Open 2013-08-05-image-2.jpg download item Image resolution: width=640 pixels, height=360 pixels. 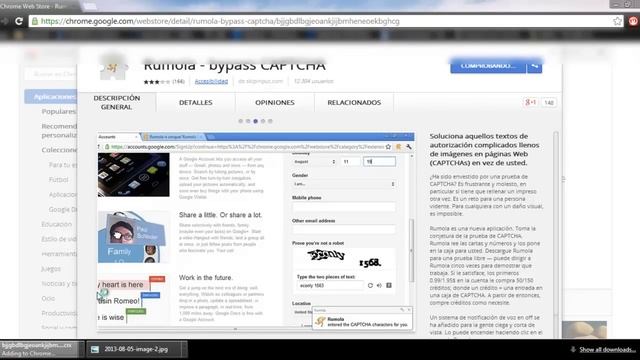136,349
